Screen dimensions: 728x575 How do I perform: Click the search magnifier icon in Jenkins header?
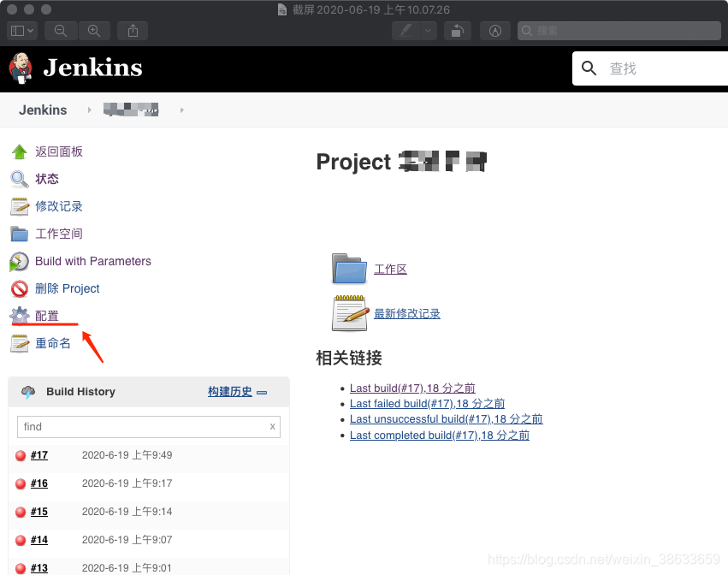(589, 68)
